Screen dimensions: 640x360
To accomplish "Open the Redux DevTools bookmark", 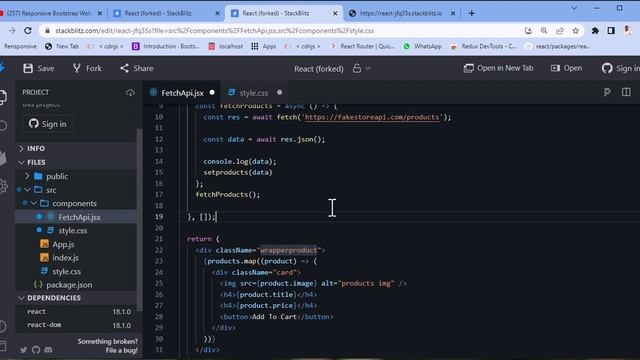I will 484,46.
